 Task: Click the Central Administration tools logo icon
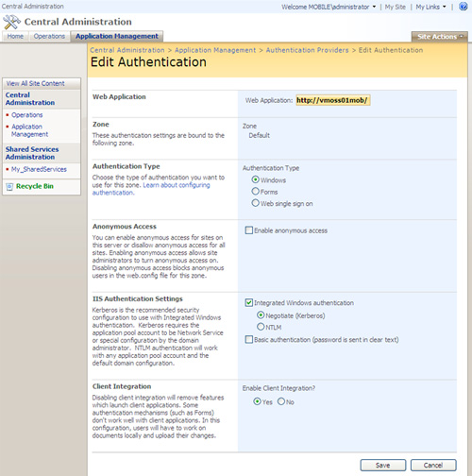(11, 22)
